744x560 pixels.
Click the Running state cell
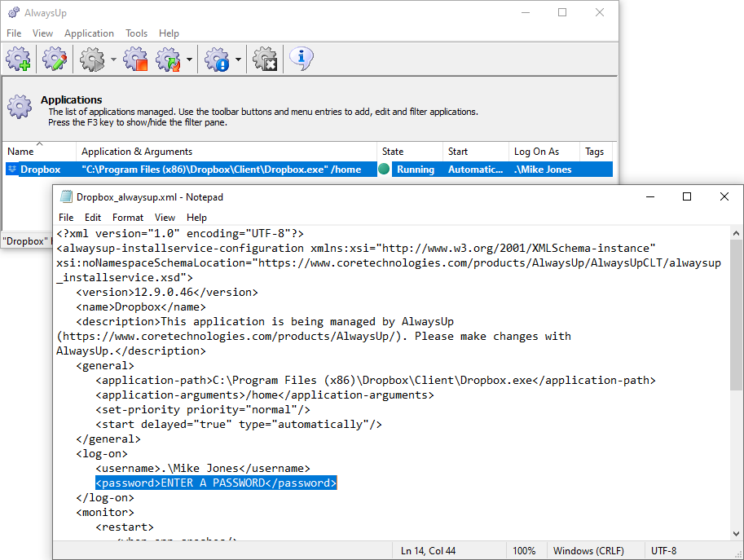416,170
